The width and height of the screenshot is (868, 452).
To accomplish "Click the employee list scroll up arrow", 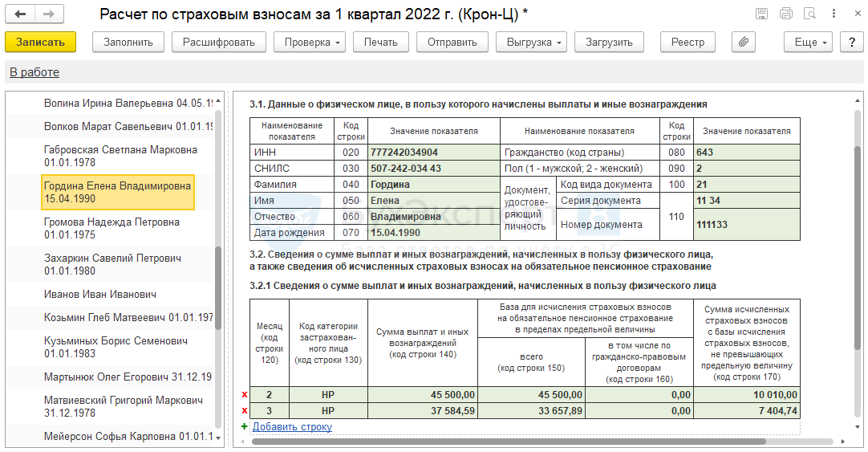I will [218, 101].
